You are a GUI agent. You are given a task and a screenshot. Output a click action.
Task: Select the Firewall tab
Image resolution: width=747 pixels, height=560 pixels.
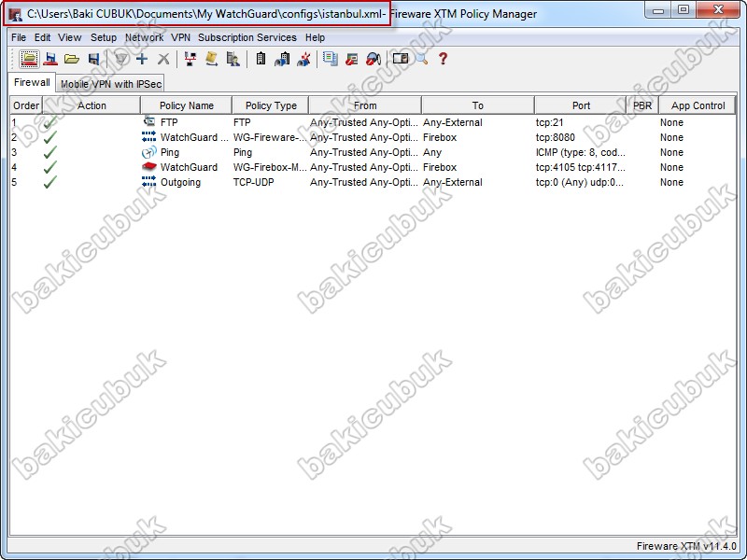coord(32,82)
